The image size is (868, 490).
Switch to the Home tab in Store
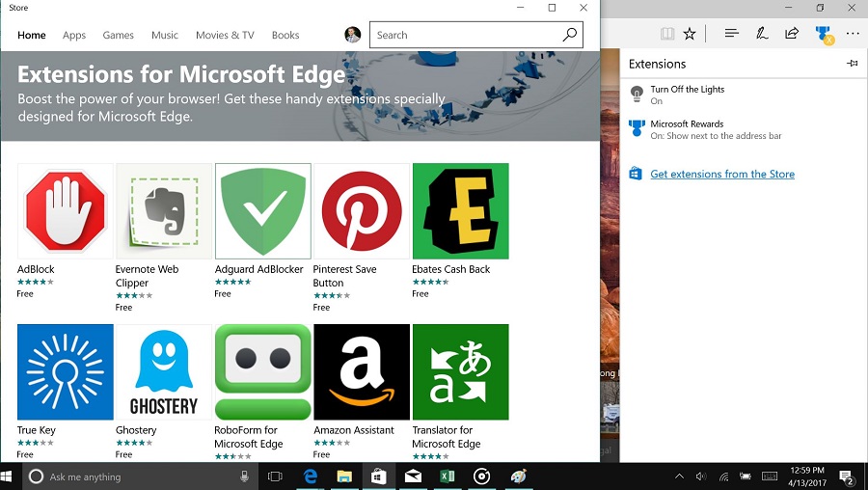(32, 35)
